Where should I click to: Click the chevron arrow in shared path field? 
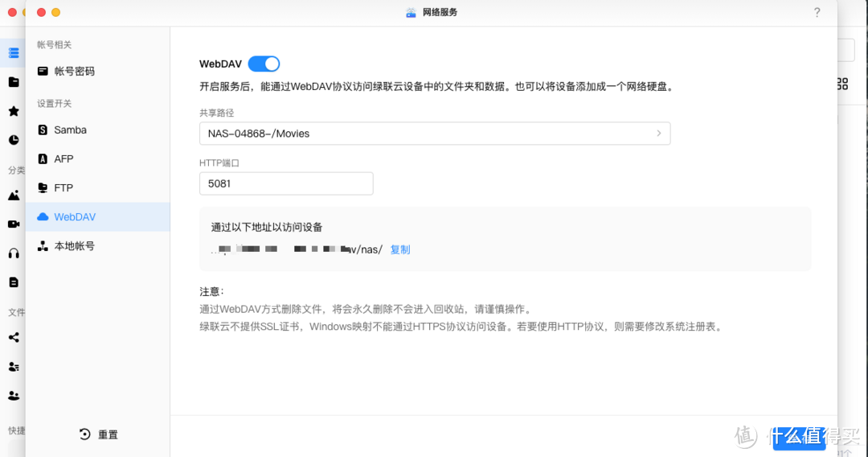(659, 134)
